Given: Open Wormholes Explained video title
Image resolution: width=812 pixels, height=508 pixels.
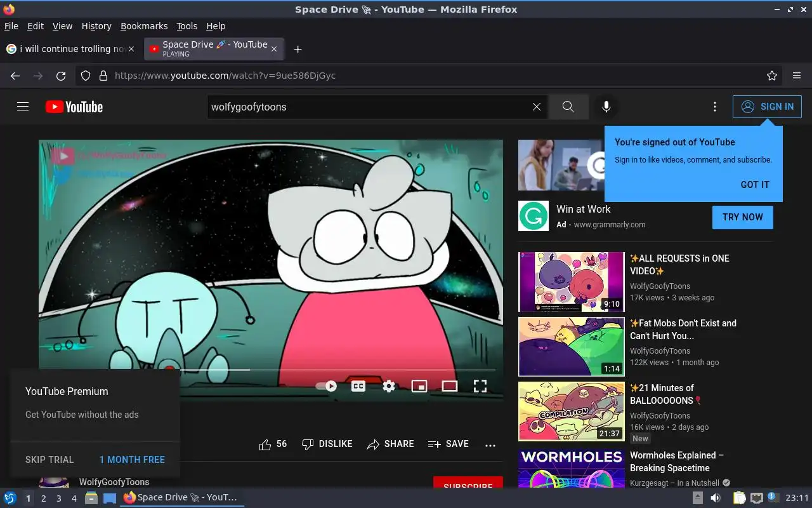Looking at the screenshot, I should tap(677, 462).
